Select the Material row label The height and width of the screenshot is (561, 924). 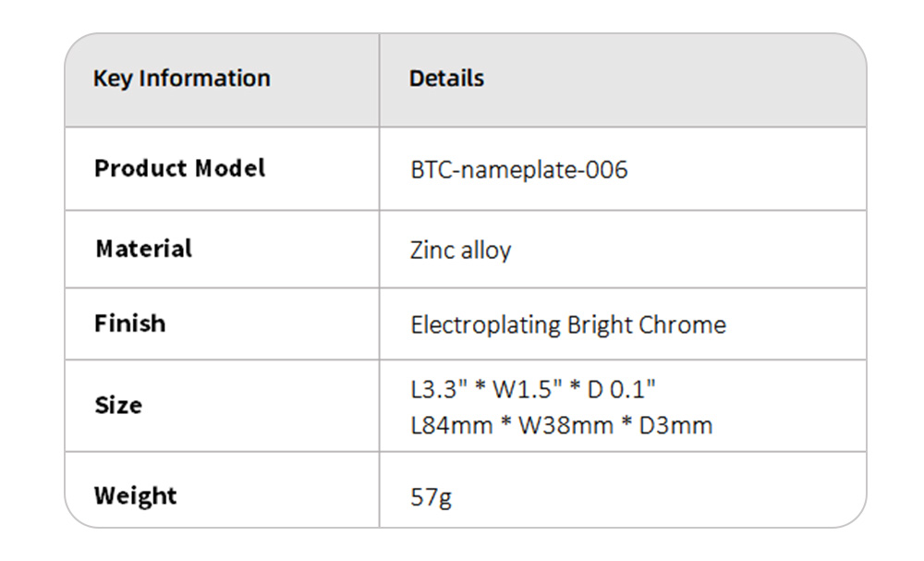tap(143, 249)
